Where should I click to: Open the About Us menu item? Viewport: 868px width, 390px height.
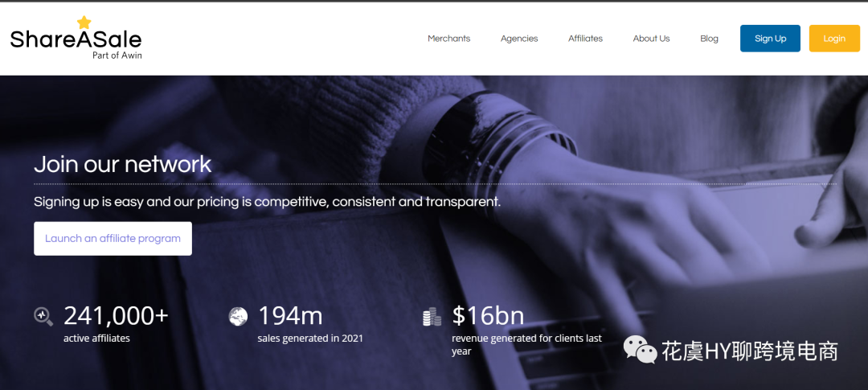[651, 39]
